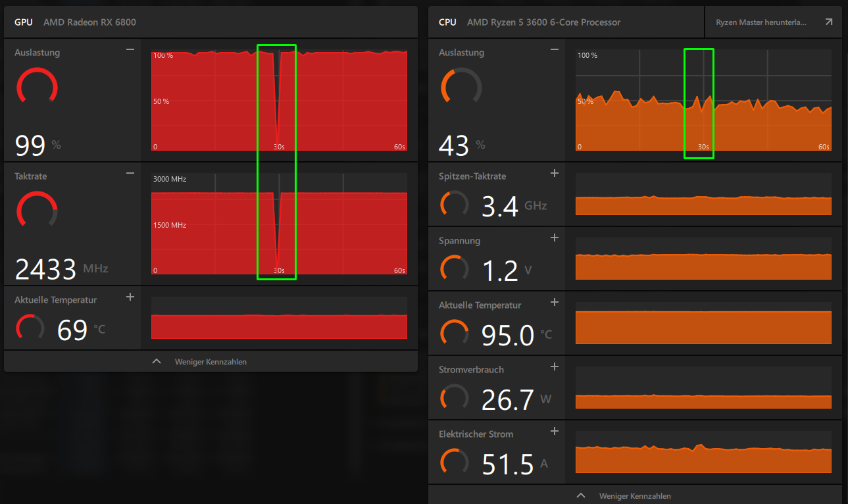
Task: Click the CPU Auslastung circular gauge
Action: tap(461, 86)
